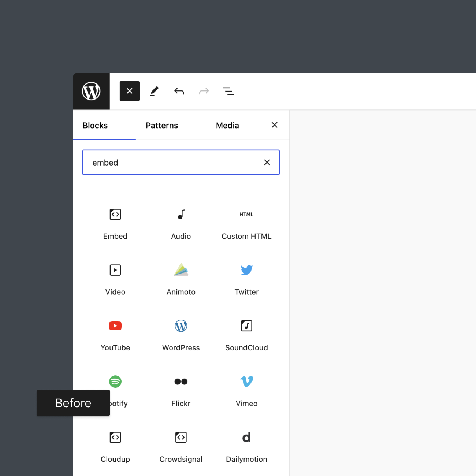476x476 pixels.
Task: Select the Blocks tab
Action: tap(95, 125)
